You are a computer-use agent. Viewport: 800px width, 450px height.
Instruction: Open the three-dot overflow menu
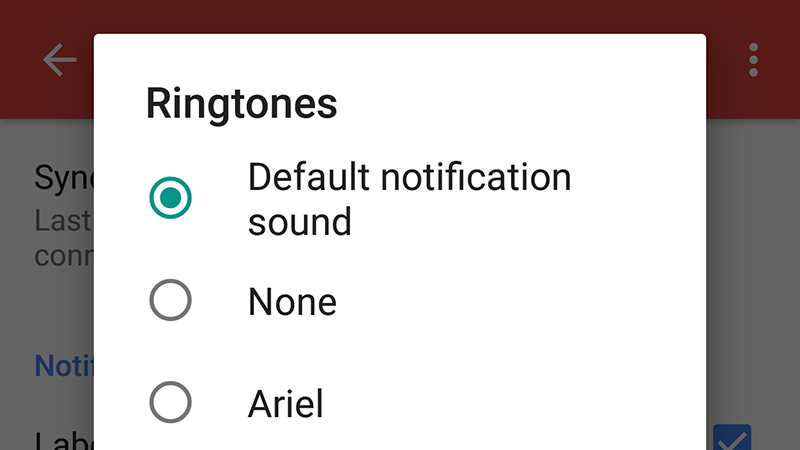pyautogui.click(x=754, y=60)
